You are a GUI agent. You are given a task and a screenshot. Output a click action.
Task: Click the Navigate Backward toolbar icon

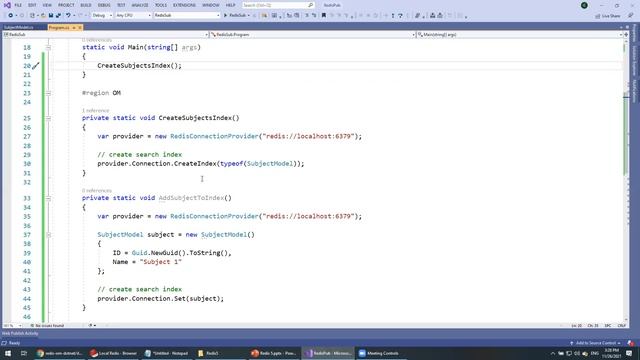pyautogui.click(x=11, y=16)
